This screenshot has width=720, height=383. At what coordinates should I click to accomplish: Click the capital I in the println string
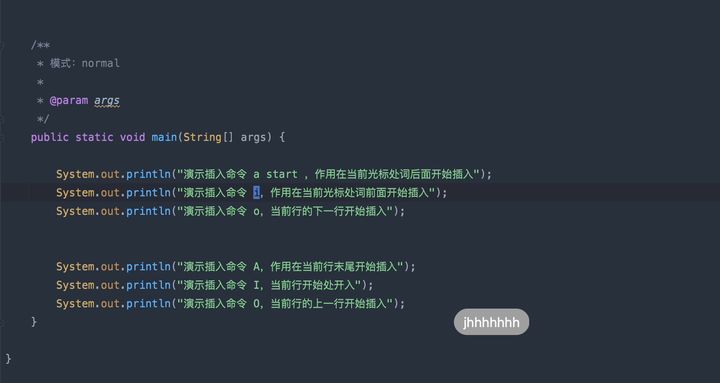point(256,285)
